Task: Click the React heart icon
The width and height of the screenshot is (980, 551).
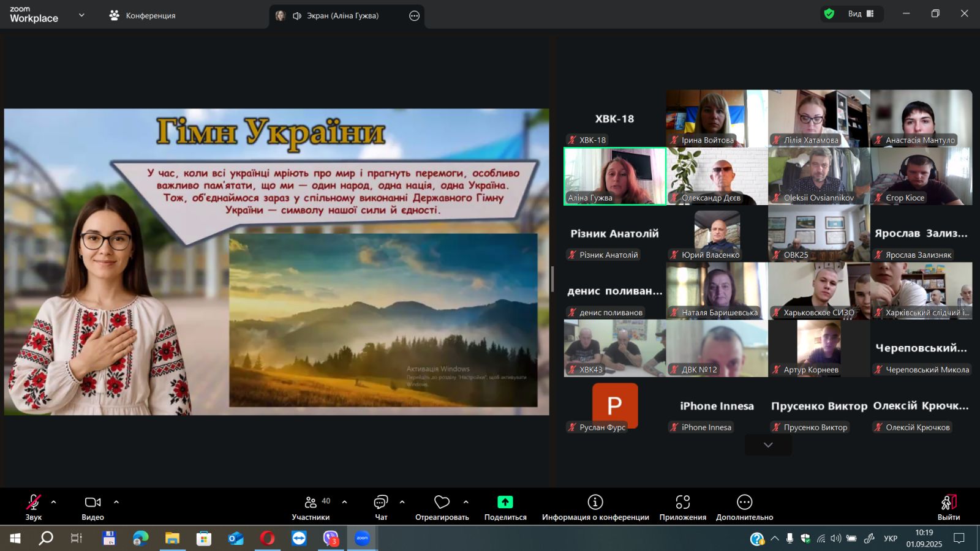Action: click(x=442, y=503)
